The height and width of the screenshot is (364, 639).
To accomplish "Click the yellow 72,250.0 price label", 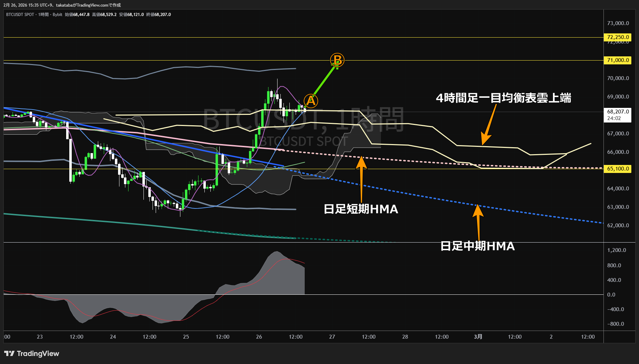I will [x=617, y=37].
